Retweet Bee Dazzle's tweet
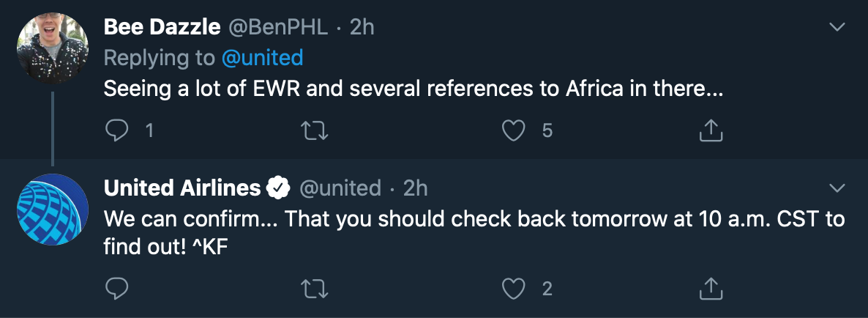 coord(316,130)
